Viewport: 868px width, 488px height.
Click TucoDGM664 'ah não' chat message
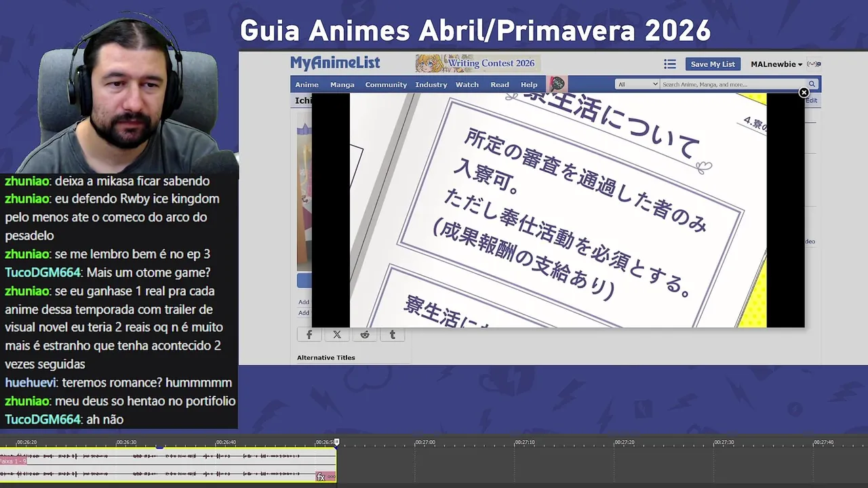64,420
